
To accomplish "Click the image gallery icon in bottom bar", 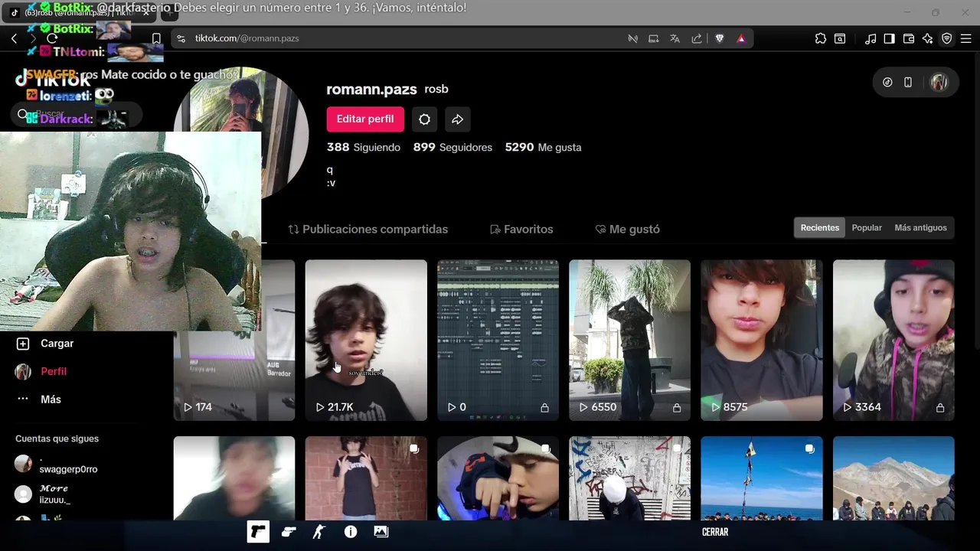I will [381, 532].
